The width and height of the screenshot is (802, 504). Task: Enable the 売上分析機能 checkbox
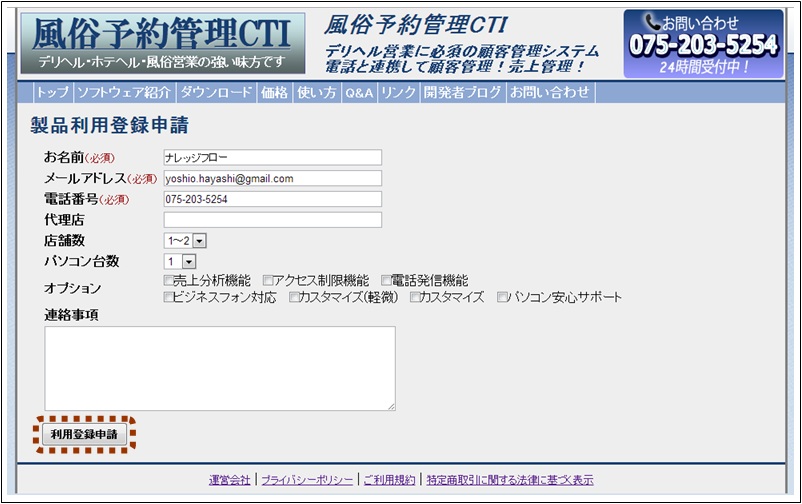(x=168, y=281)
